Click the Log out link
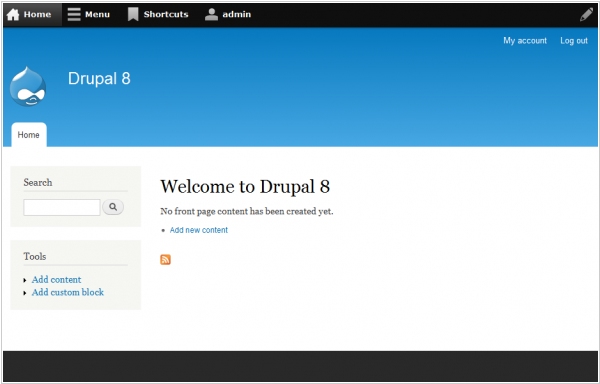This screenshot has width=600, height=384. click(574, 41)
